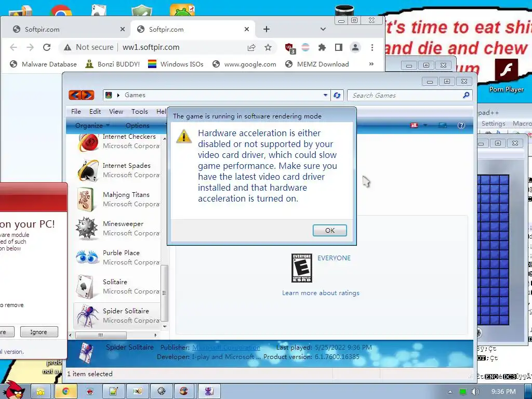Change view icon in Games toolbar
Viewport: 532px width, 399px height.
[414, 125]
